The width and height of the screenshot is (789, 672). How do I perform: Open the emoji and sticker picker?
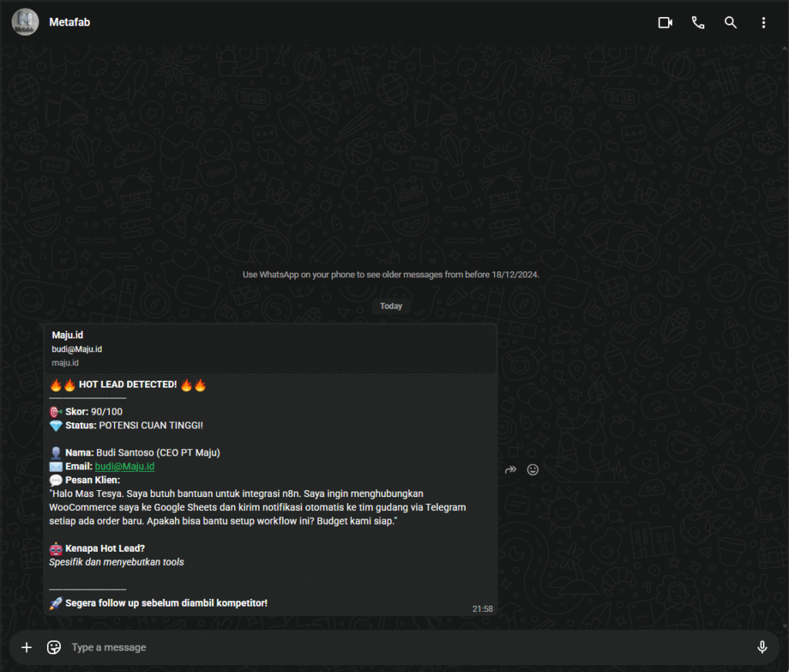point(54,647)
